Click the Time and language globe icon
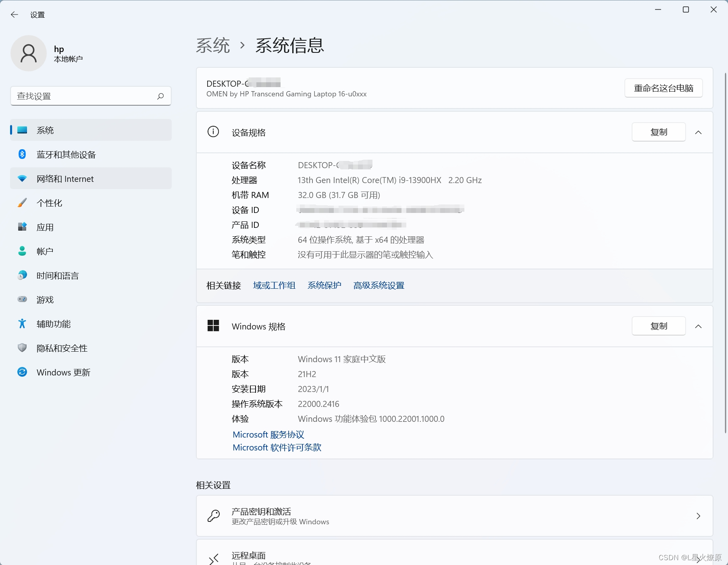Screen dimensions: 728x565 click(22, 275)
